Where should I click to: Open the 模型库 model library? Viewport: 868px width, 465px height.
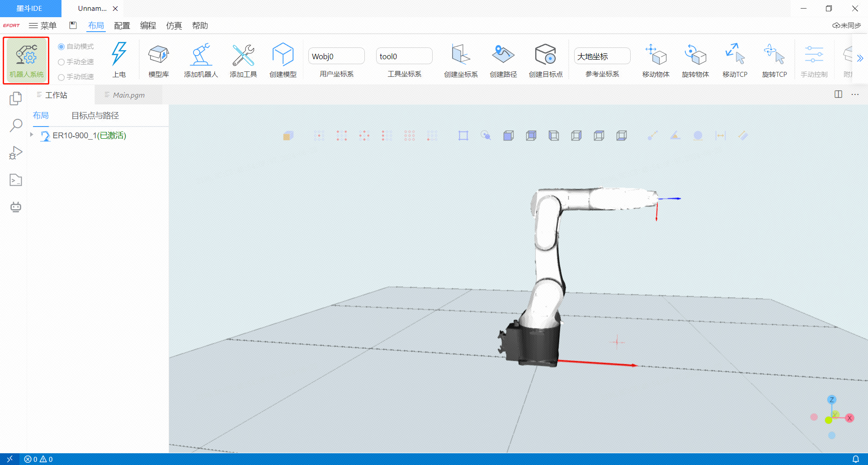[x=158, y=55]
